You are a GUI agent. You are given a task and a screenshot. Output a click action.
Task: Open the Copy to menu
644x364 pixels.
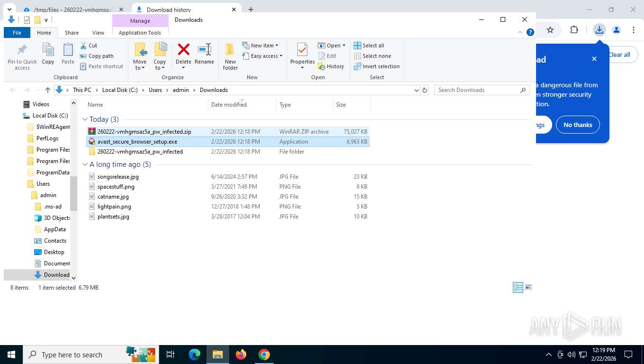click(160, 56)
